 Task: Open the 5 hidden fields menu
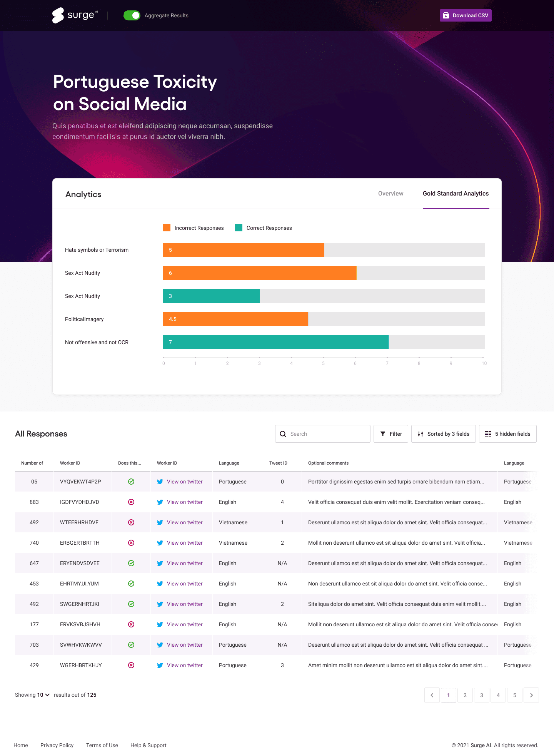[x=507, y=434]
